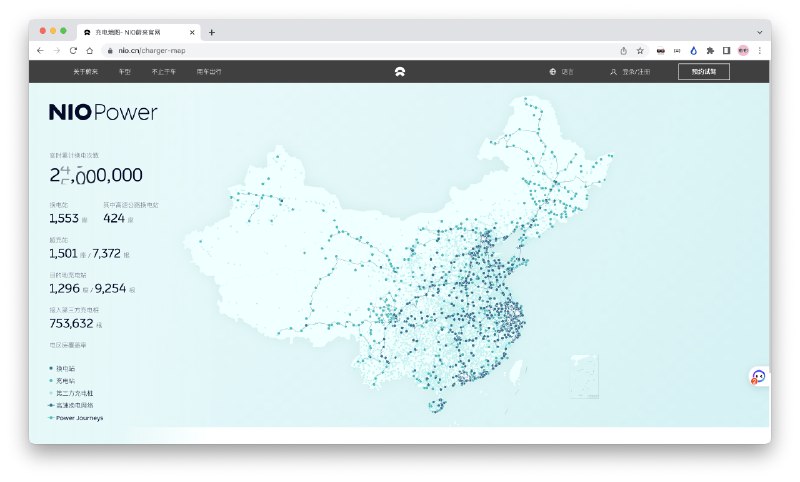The width and height of the screenshot is (800, 482).
Task: Click the 1,296 destination stations value
Action: [x=64, y=289]
